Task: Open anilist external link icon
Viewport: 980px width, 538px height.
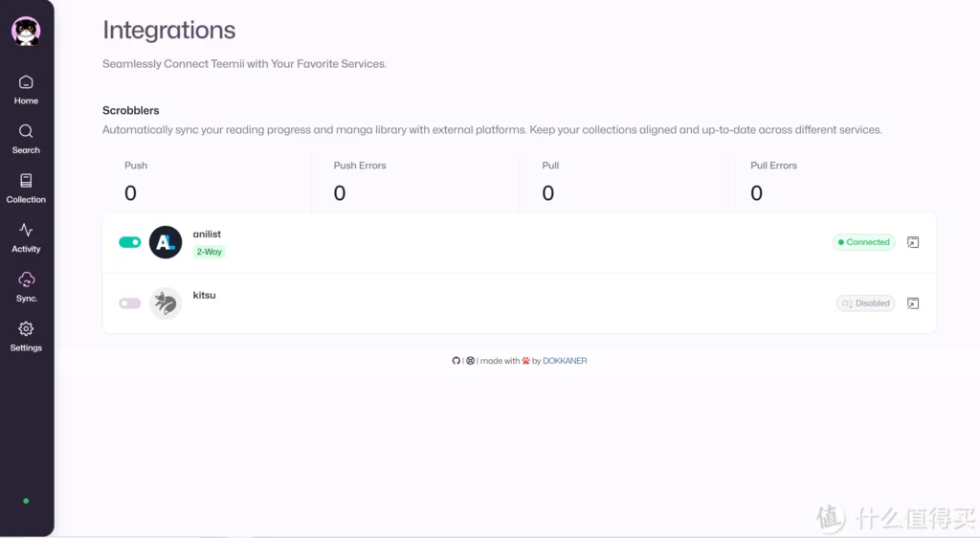Action: pyautogui.click(x=913, y=242)
